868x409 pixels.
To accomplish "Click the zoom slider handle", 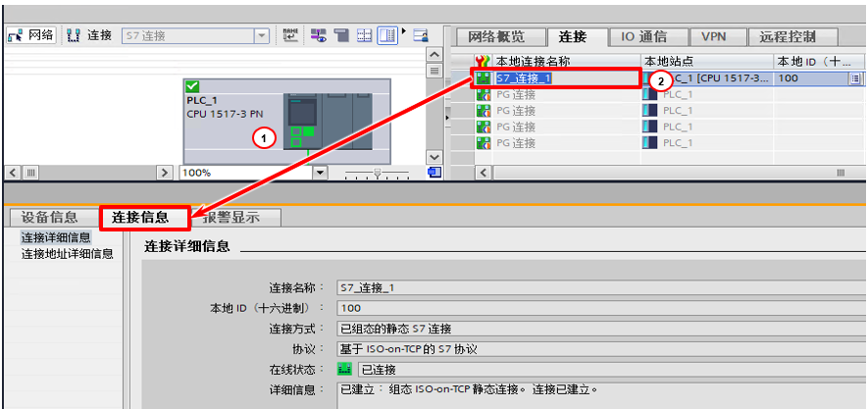I will (x=377, y=174).
